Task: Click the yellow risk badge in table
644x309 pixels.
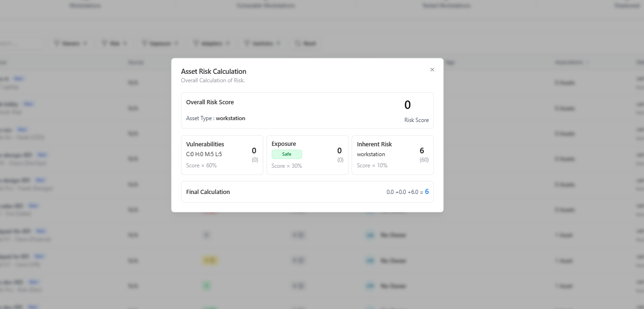Action: pyautogui.click(x=210, y=260)
